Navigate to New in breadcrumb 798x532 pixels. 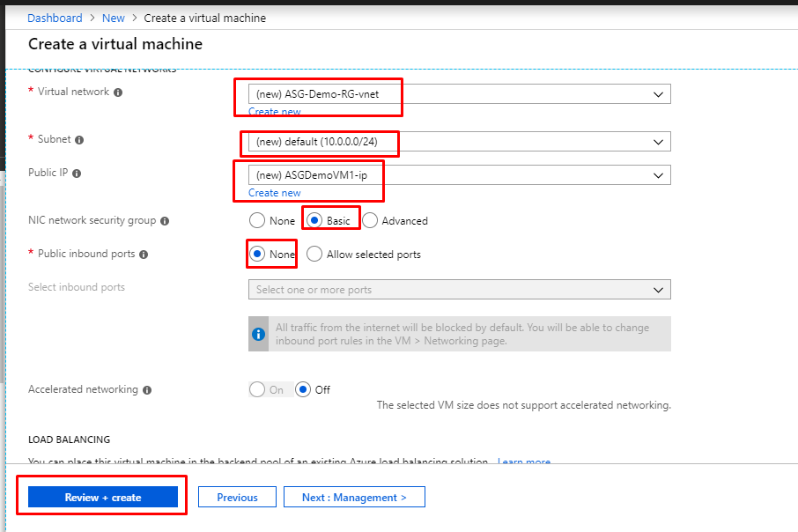click(113, 18)
